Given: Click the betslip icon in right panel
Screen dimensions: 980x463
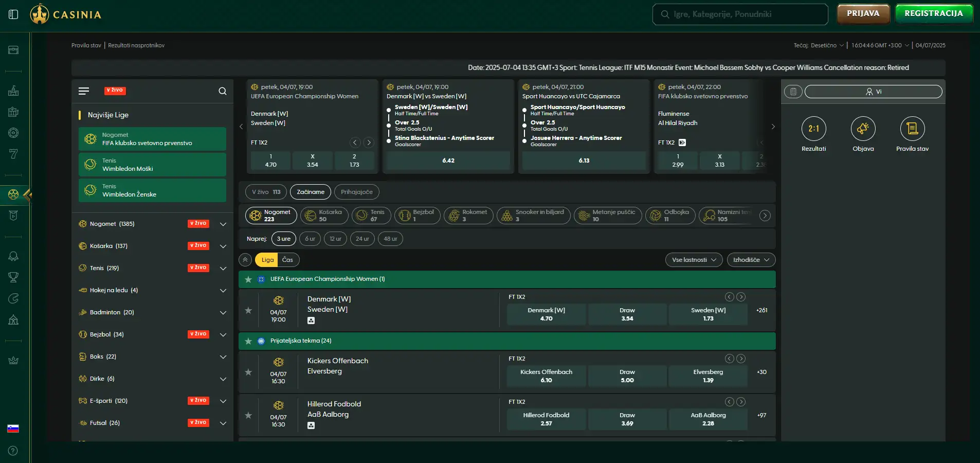Looking at the screenshot, I should 793,92.
